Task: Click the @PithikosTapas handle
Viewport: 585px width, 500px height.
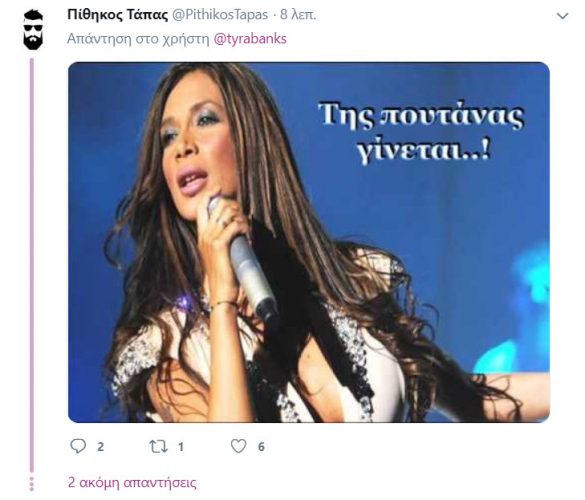Action: 219,15
